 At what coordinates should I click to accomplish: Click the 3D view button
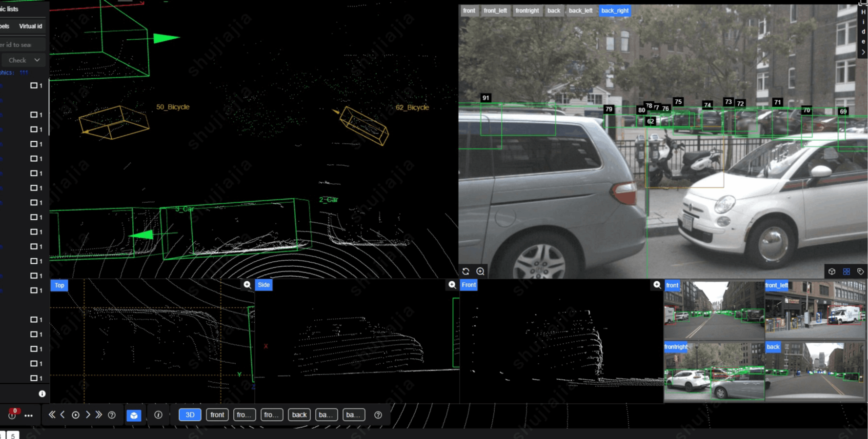coord(190,415)
